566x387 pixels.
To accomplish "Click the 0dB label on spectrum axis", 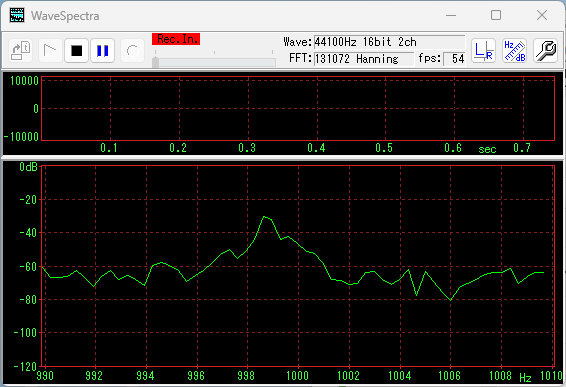I will (29, 166).
